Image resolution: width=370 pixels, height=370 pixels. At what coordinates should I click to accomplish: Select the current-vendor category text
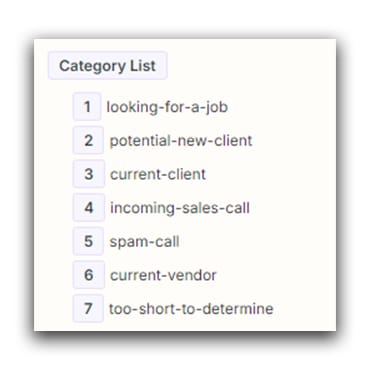163,275
